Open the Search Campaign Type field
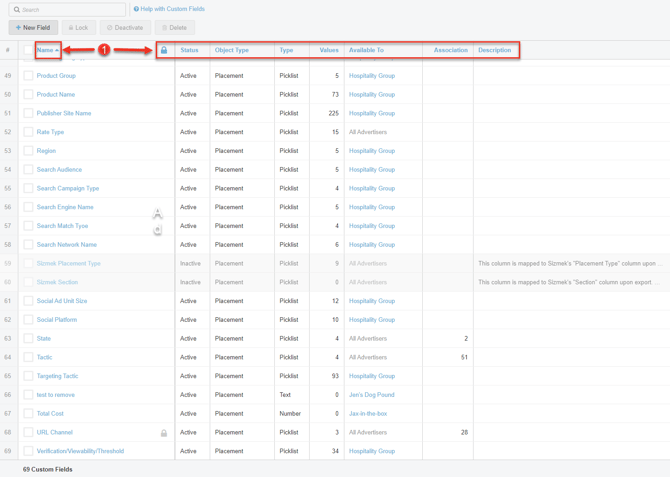Screen dimensions: 670x477 click(68, 188)
